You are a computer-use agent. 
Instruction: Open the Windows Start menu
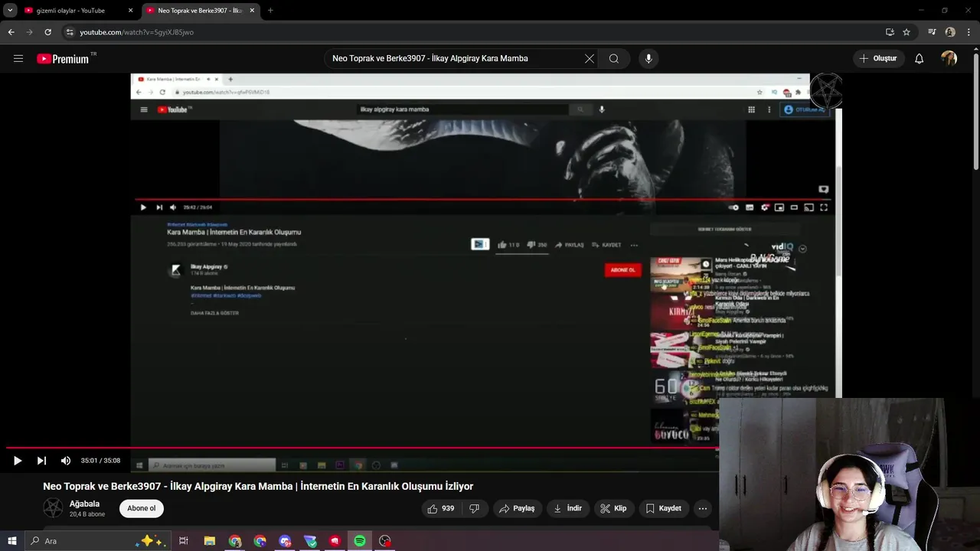coord(11,541)
